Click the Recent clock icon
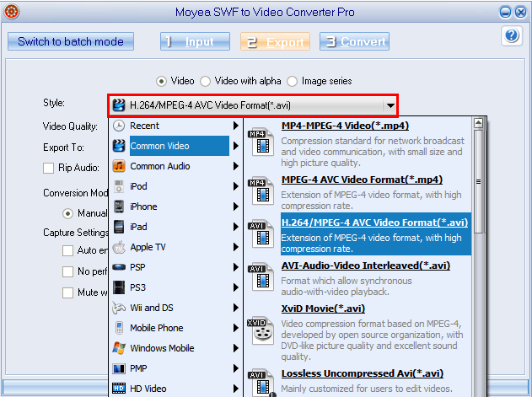Screen dimensions: 532x397 tap(119, 126)
